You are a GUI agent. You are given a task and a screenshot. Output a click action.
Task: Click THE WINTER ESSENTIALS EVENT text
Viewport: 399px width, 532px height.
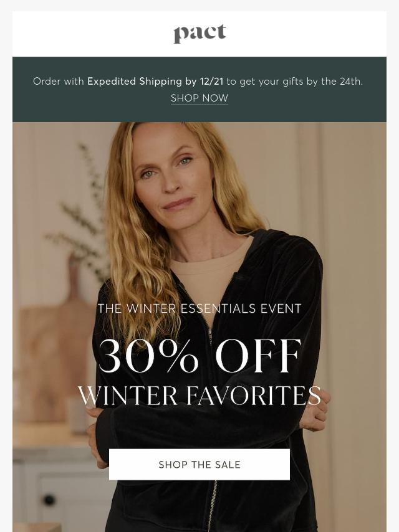pyautogui.click(x=199, y=308)
